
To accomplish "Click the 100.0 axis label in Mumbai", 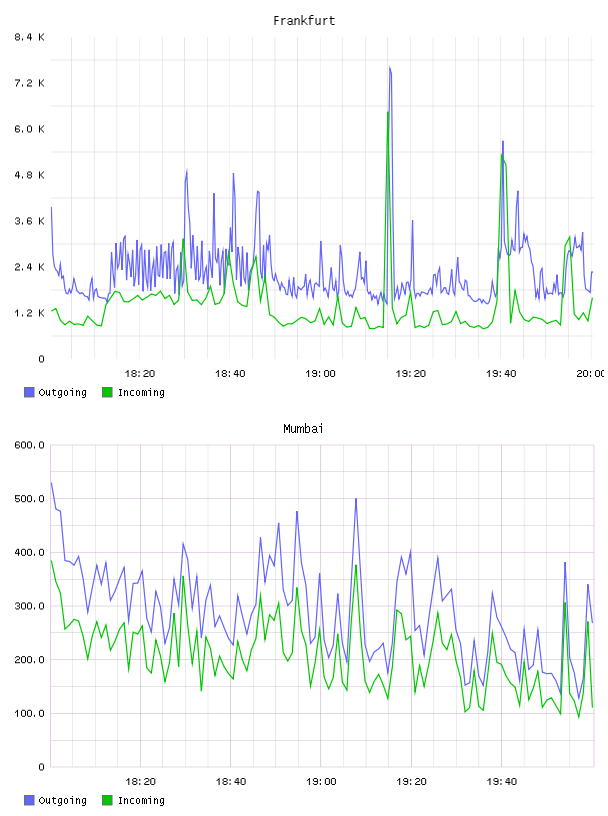I will point(29,713).
